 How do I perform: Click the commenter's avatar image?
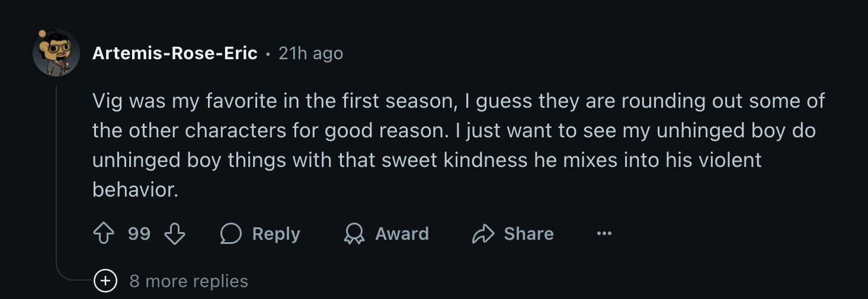56,53
